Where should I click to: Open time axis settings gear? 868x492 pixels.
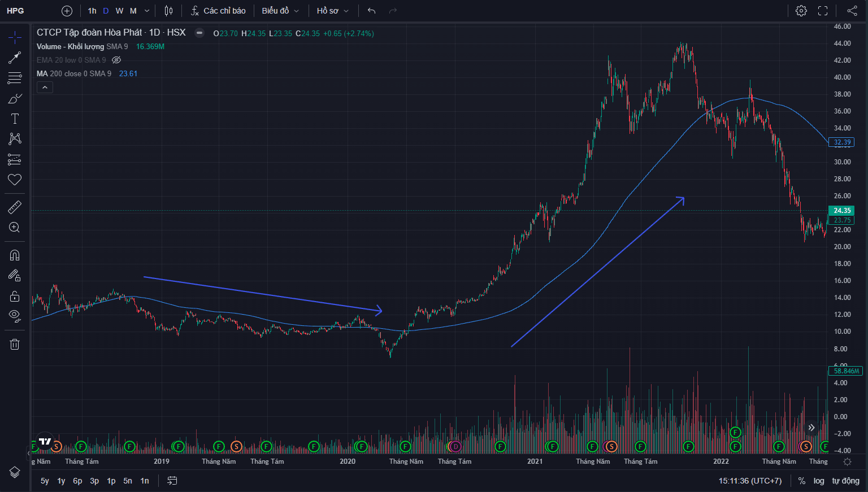(x=847, y=461)
